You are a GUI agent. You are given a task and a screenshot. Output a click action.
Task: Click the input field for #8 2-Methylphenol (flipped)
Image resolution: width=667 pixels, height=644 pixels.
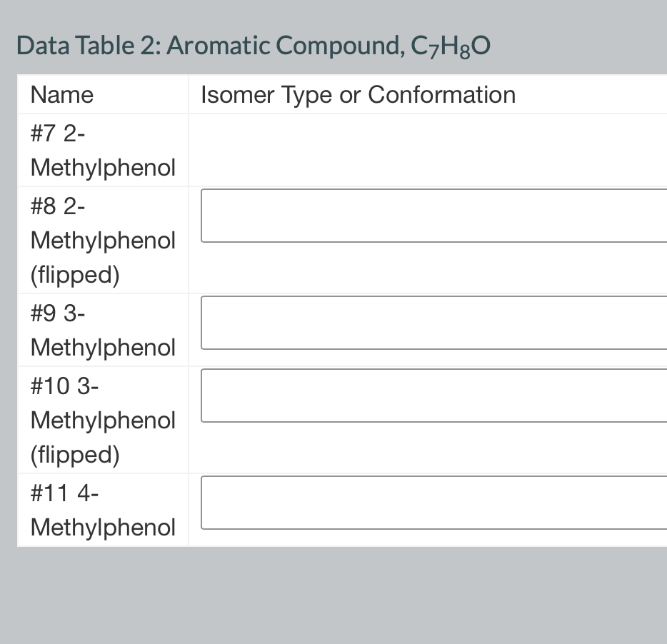(428, 215)
